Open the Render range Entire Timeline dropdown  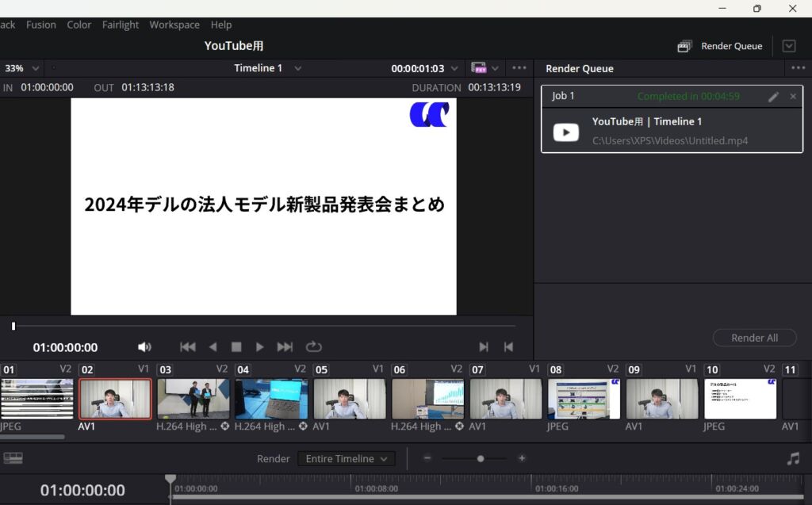(x=346, y=459)
